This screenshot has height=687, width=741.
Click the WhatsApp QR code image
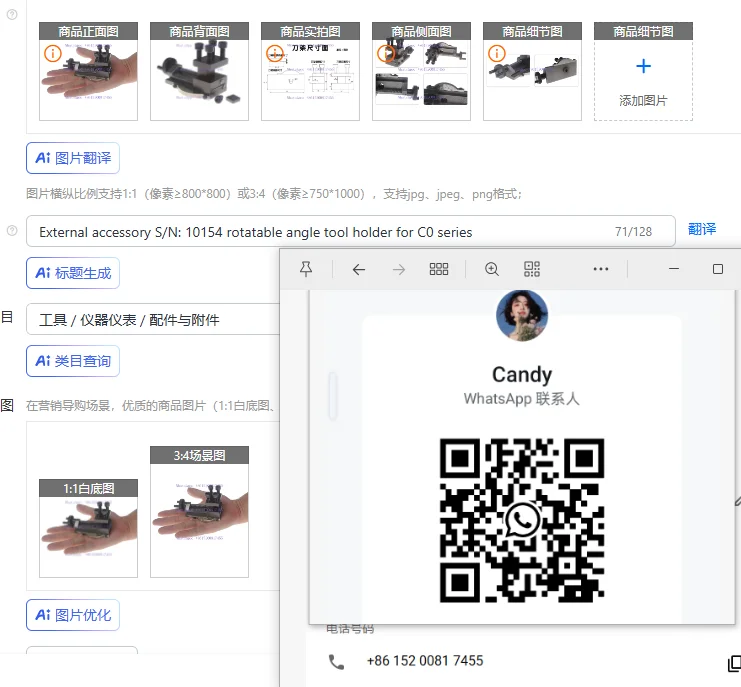522,520
